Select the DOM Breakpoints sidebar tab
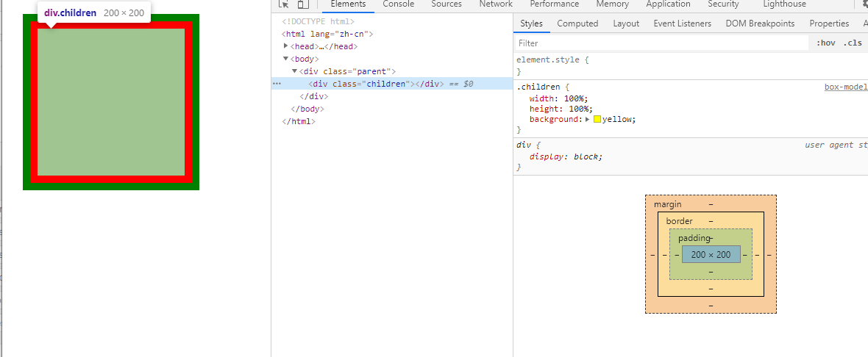The height and width of the screenshot is (357, 868). click(x=760, y=24)
